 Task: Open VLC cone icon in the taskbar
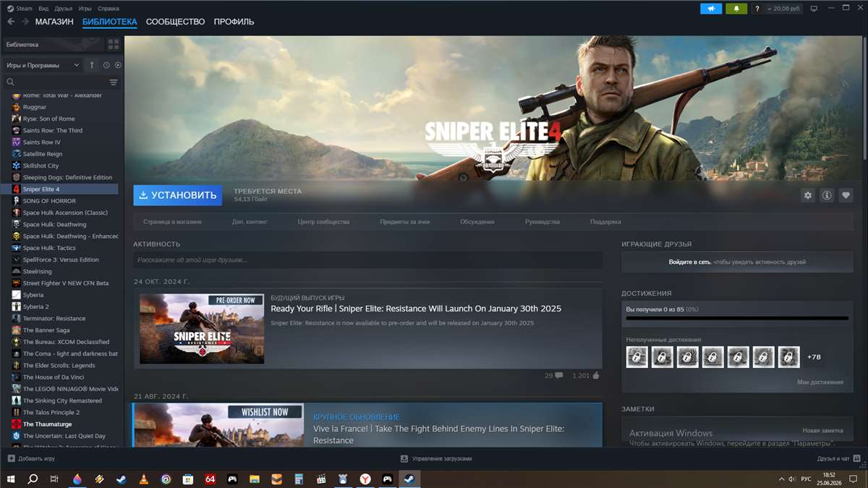pos(143,479)
